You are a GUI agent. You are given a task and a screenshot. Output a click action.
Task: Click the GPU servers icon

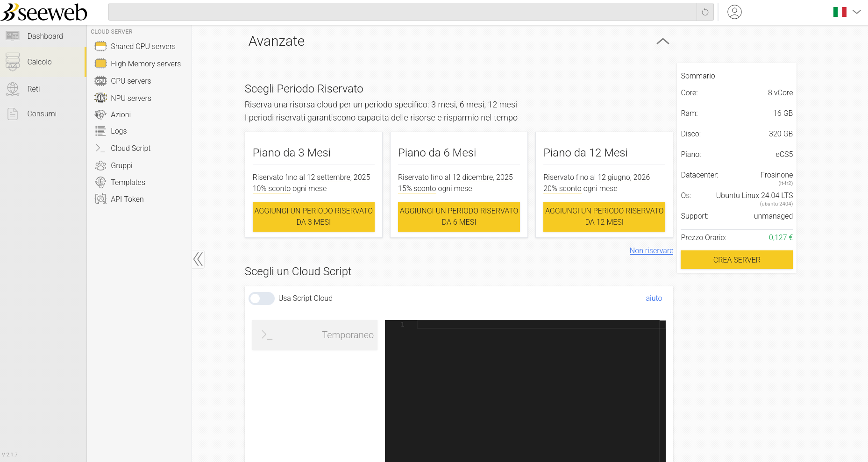(100, 81)
